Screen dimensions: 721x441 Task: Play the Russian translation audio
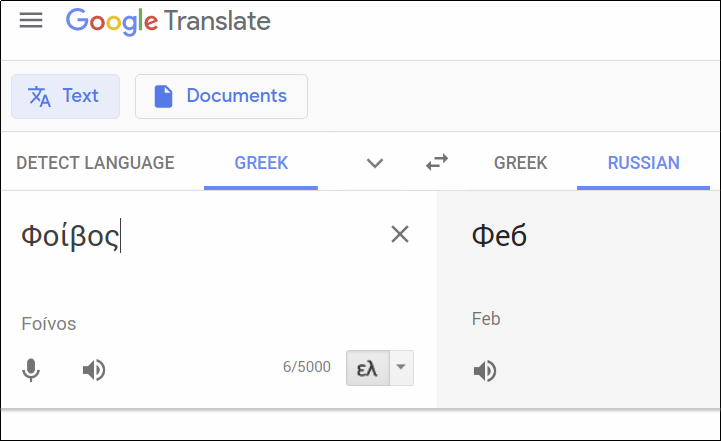(485, 371)
